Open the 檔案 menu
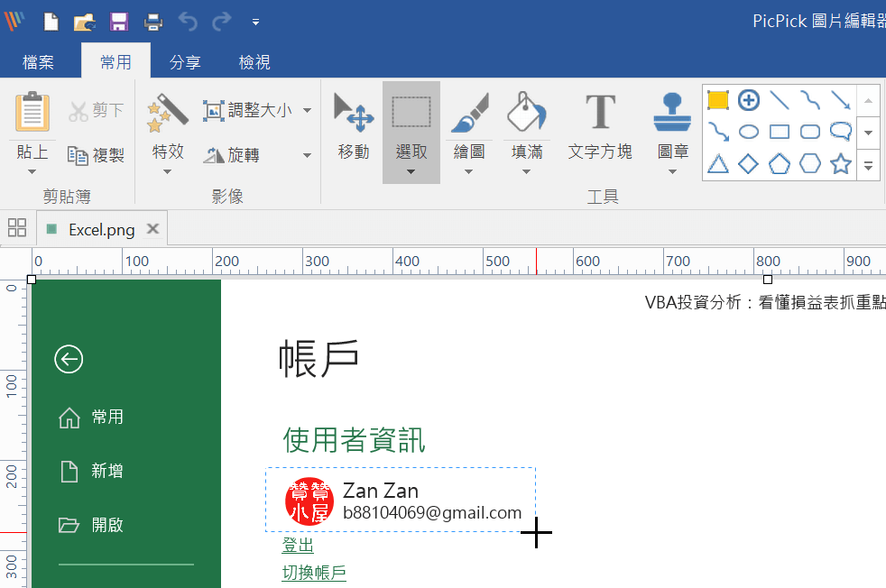 (x=38, y=61)
